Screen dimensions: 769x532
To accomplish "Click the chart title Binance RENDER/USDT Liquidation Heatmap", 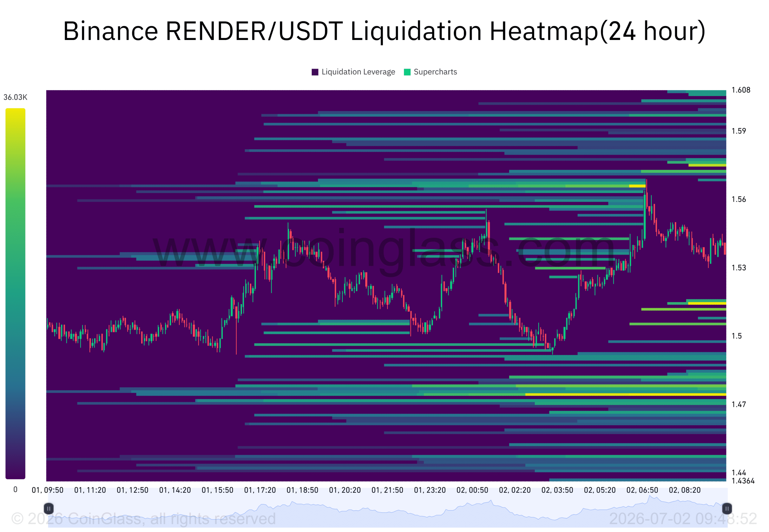I will (x=384, y=31).
